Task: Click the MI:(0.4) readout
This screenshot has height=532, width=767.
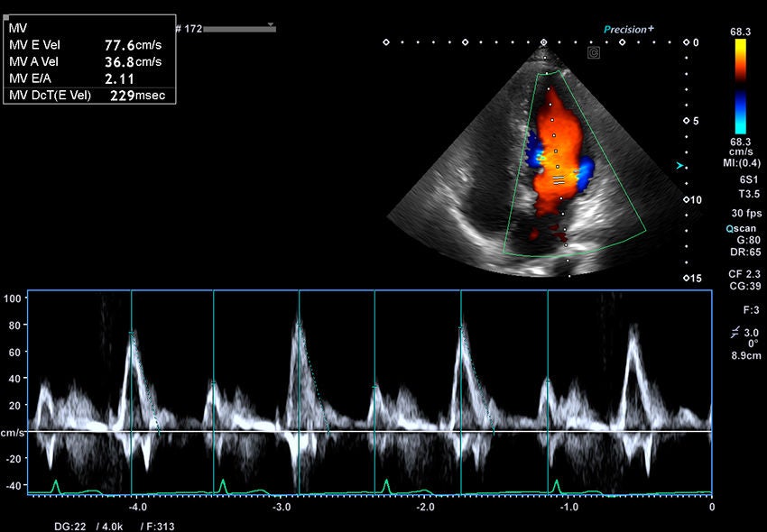Action: point(742,163)
